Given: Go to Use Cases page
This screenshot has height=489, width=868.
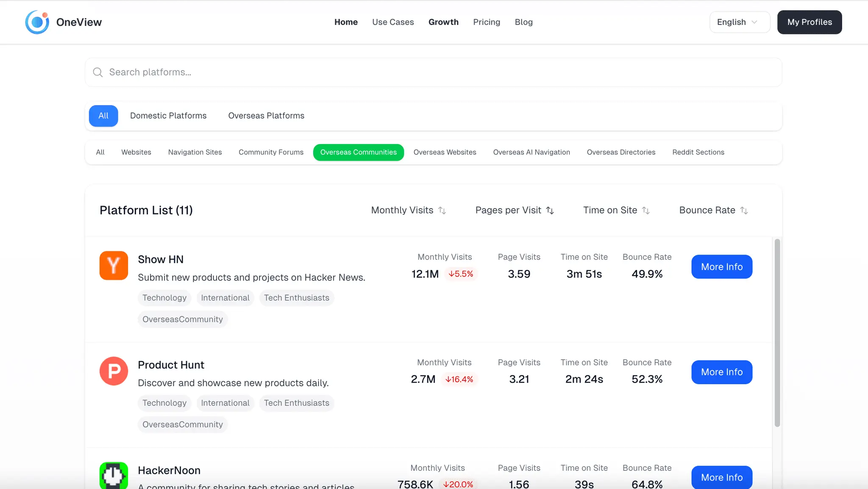Looking at the screenshot, I should pos(393,22).
